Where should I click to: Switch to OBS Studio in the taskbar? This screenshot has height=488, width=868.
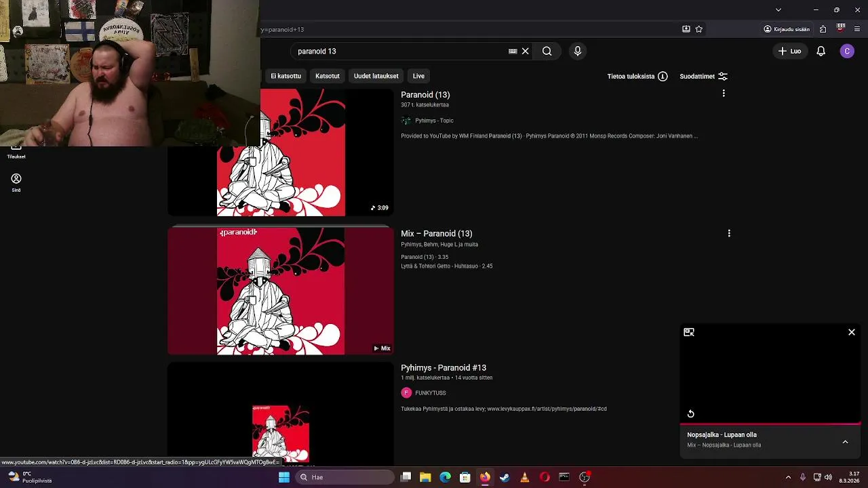(x=585, y=477)
